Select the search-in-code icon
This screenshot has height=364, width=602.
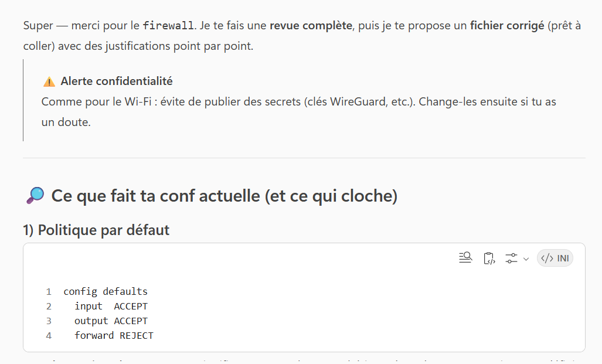pyautogui.click(x=465, y=257)
